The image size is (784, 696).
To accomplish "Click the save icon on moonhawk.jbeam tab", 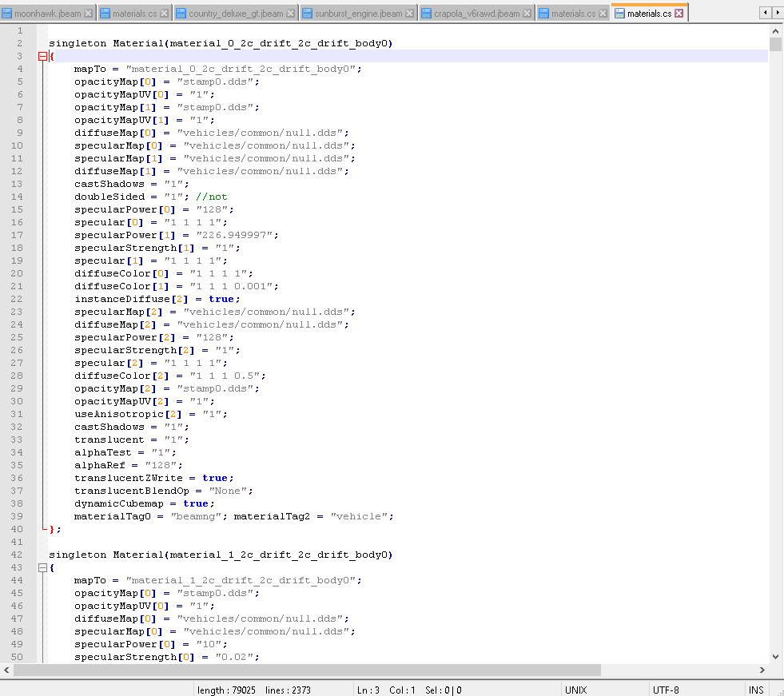I will point(7,14).
